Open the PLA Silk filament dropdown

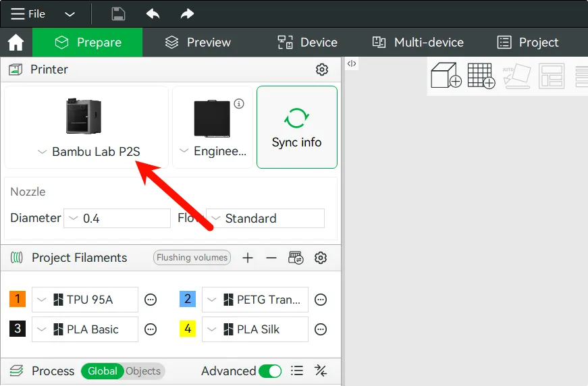255,329
